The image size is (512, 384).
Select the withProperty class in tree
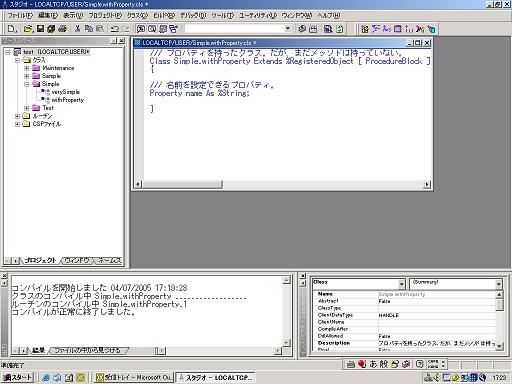[x=68, y=100]
